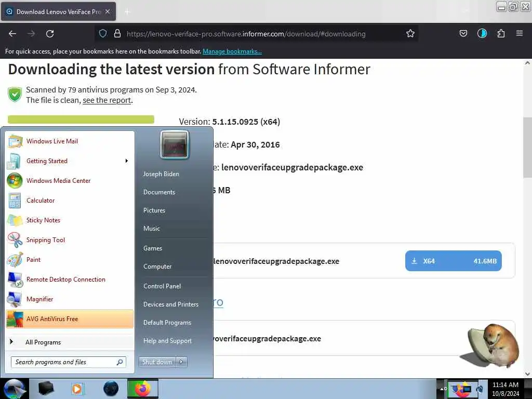Click the tracking protection shield icon
Screen dimensions: 532x399
(x=103, y=34)
